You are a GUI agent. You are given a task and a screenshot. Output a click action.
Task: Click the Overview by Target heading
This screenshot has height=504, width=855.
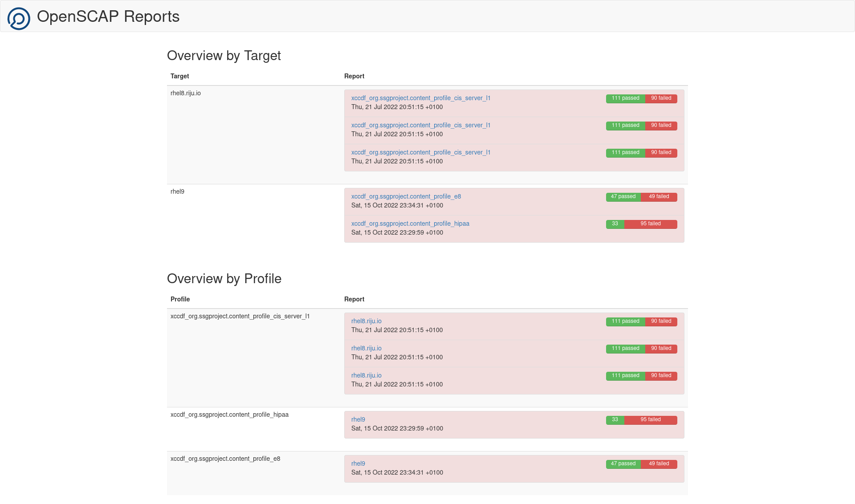[x=224, y=56]
